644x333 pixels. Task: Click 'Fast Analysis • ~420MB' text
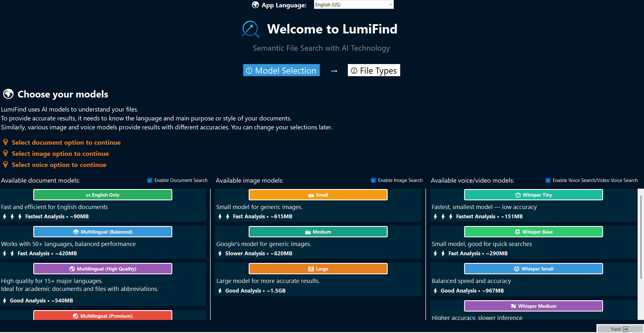(47, 253)
